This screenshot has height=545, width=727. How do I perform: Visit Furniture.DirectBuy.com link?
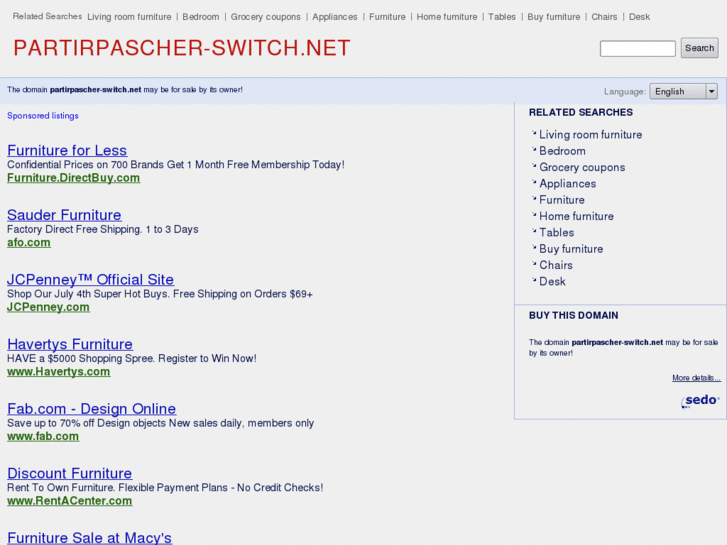tap(73, 178)
